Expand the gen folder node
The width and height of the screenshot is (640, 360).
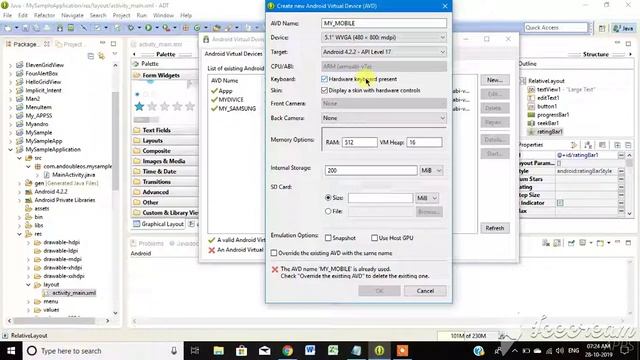tap(20, 183)
